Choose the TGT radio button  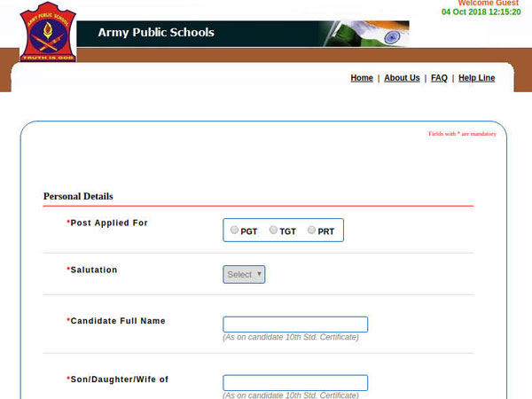[274, 230]
